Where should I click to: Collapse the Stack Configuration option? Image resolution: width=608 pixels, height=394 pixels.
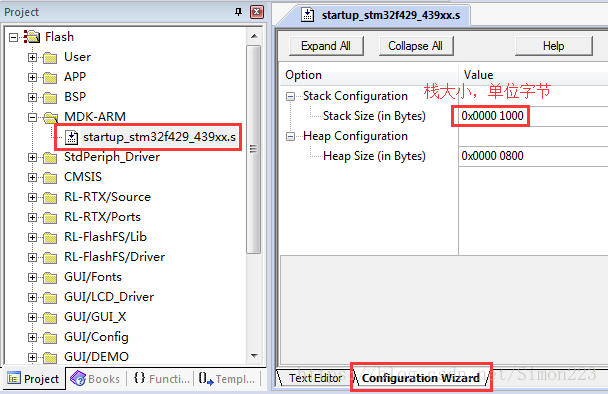[x=290, y=97]
